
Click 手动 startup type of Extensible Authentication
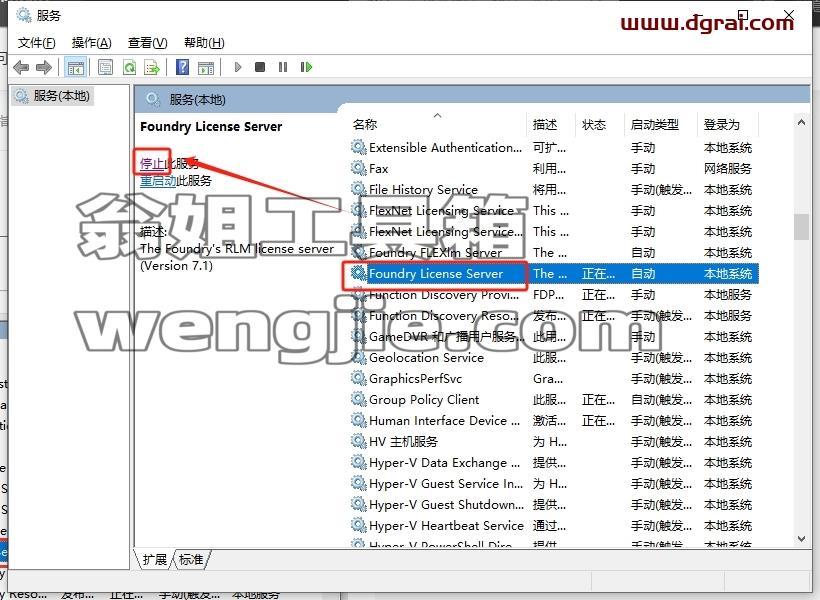pyautogui.click(x=643, y=148)
